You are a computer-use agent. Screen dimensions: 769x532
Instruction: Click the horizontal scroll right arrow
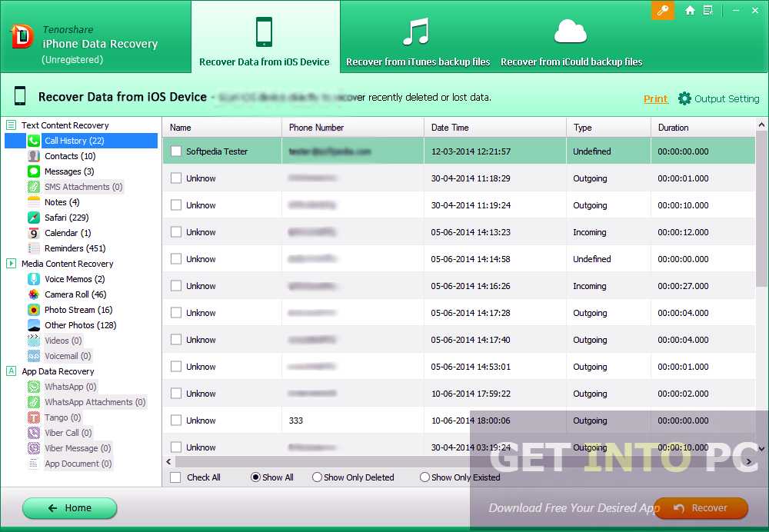749,461
